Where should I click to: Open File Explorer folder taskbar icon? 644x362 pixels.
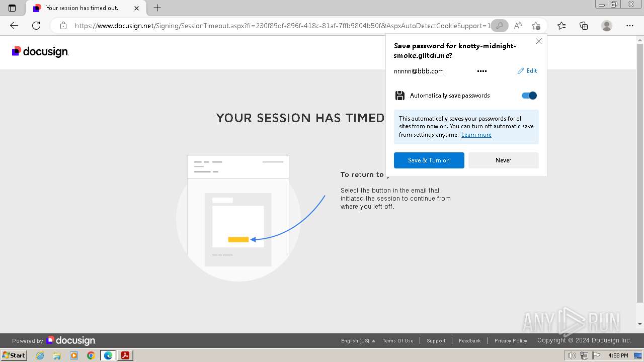pos(57,355)
